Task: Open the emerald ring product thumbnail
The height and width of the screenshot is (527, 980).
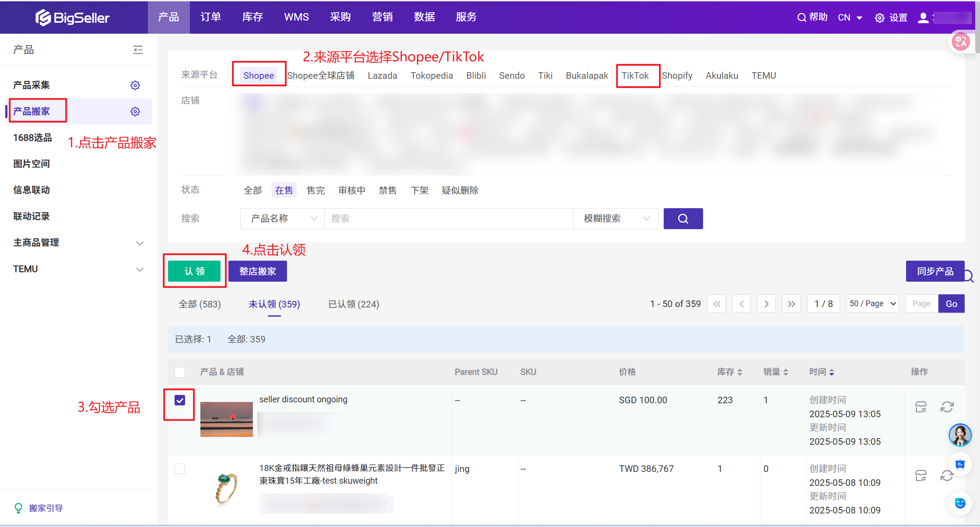Action: point(227,489)
